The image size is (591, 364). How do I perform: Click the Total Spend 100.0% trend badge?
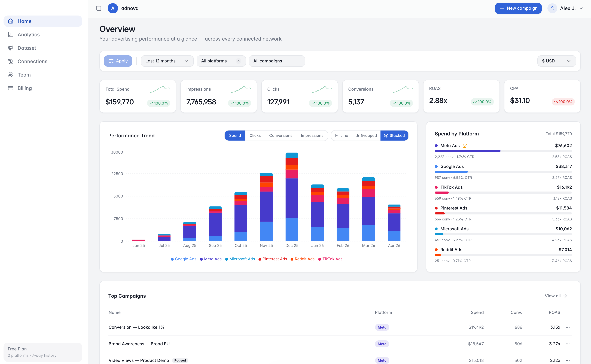point(159,103)
